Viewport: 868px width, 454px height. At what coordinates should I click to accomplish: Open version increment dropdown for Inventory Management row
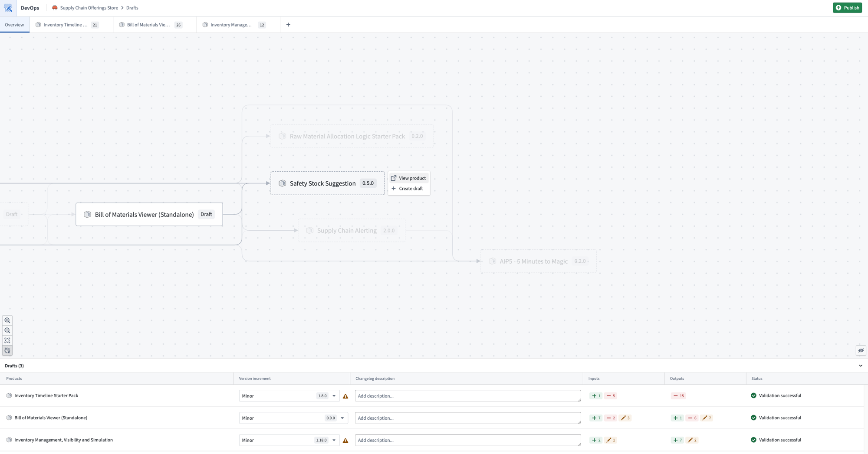click(289, 440)
